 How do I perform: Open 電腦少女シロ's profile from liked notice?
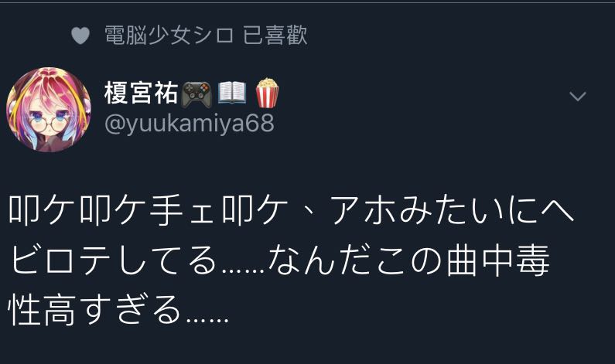(x=169, y=36)
